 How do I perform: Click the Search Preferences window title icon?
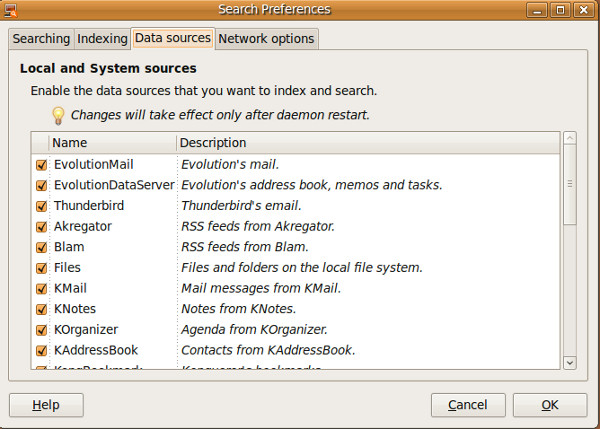11,10
